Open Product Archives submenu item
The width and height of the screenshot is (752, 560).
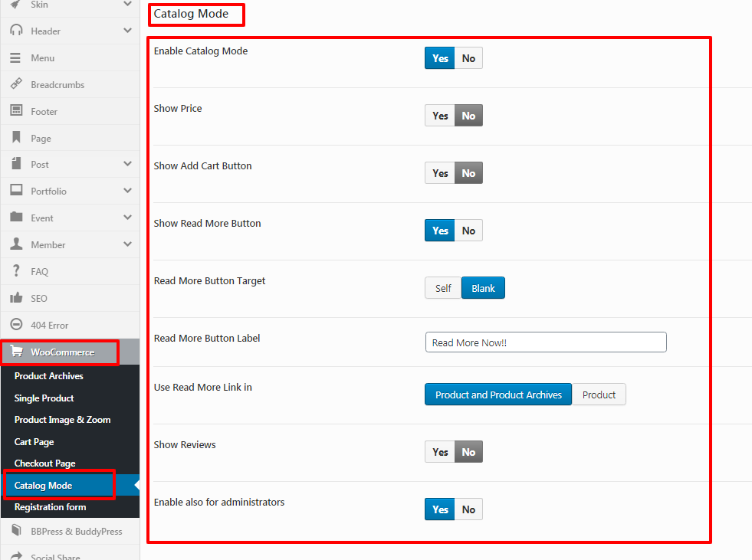click(70, 376)
